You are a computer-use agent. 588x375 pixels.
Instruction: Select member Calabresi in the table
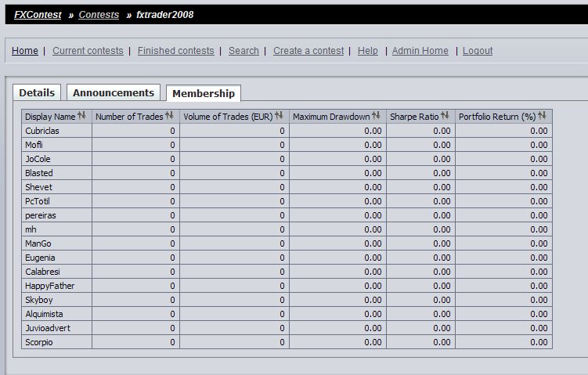(42, 272)
